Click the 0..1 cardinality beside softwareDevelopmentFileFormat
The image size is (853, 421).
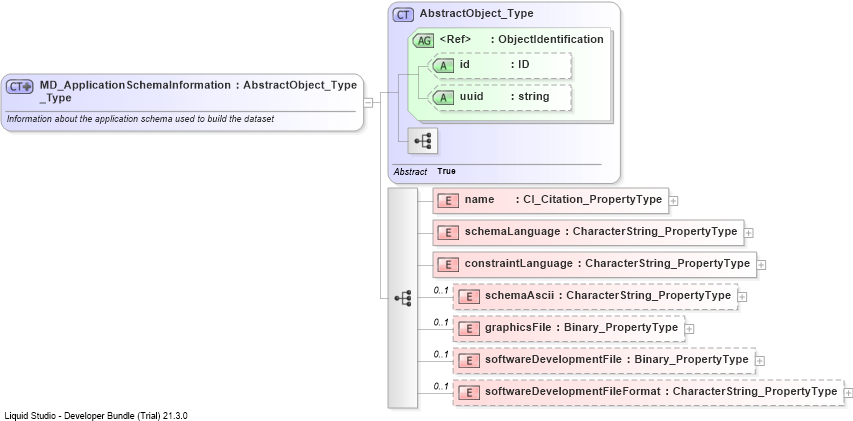click(441, 387)
